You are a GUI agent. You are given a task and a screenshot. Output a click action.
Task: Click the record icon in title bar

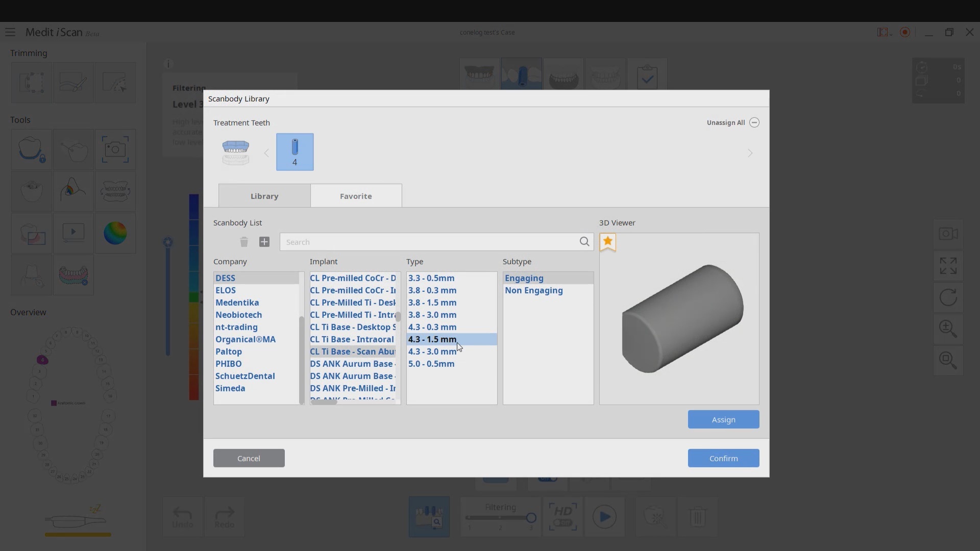pyautogui.click(x=905, y=32)
